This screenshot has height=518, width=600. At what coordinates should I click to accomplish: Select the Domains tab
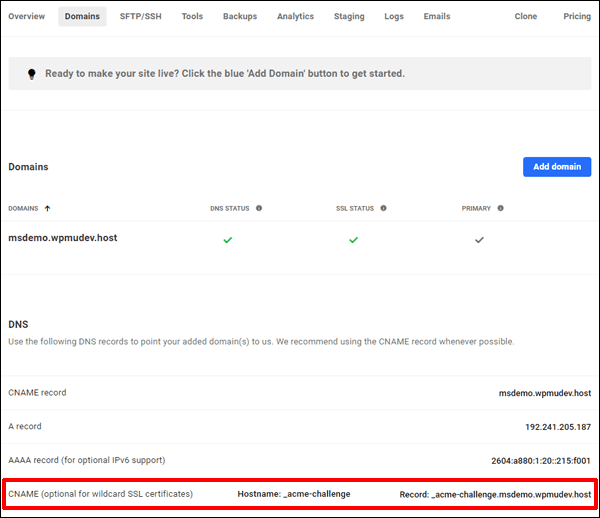tap(82, 16)
